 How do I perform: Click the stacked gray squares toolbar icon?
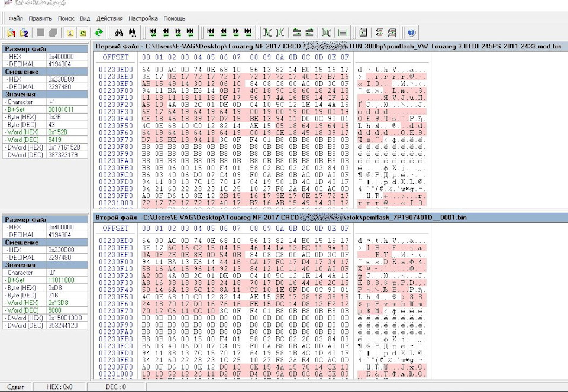[53, 33]
